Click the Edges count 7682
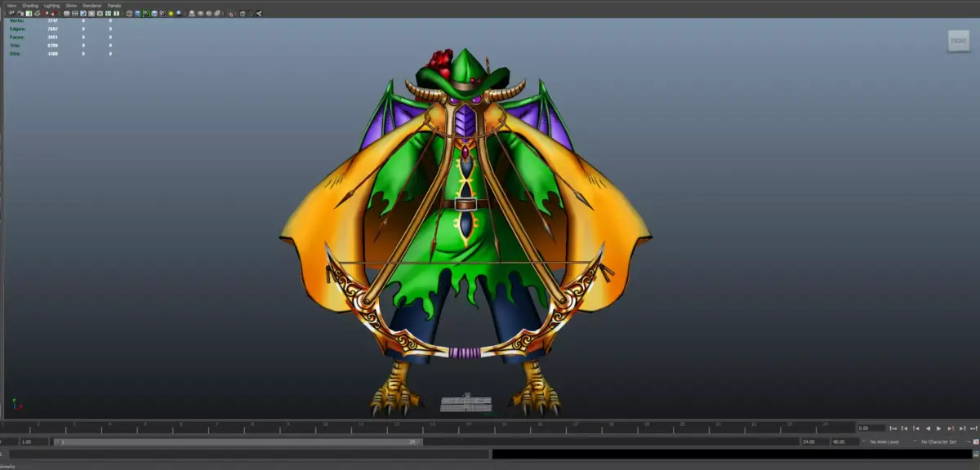 point(53,29)
